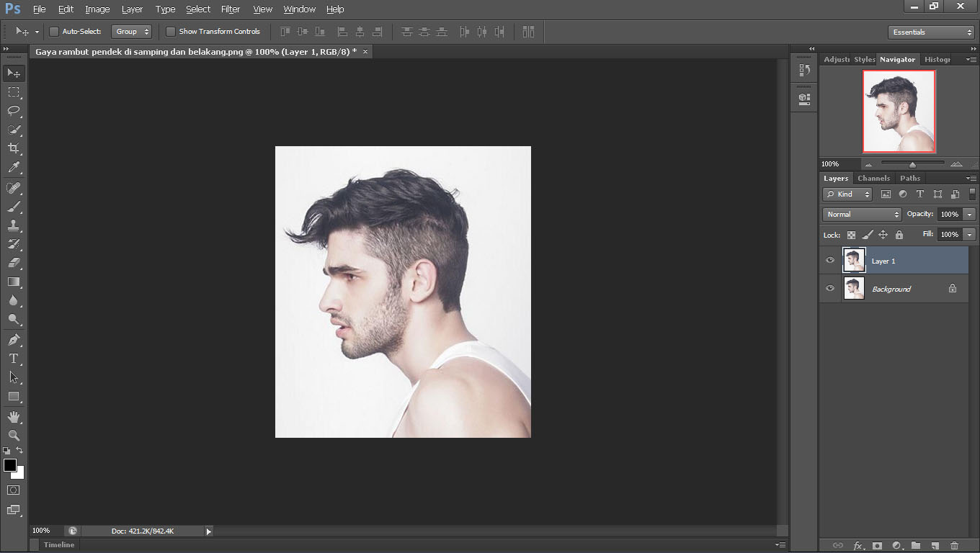The height and width of the screenshot is (553, 980).
Task: Choose the Pen tool
Action: click(13, 340)
